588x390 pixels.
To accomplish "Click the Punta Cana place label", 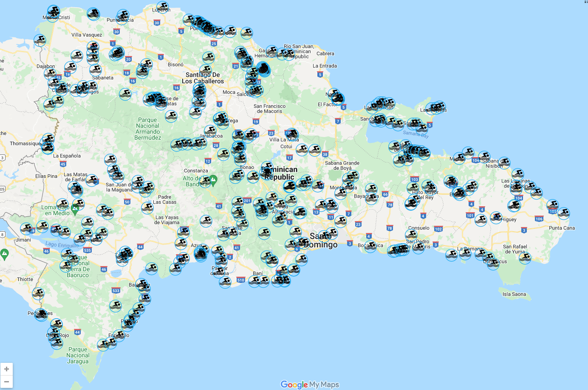I will point(562,228).
